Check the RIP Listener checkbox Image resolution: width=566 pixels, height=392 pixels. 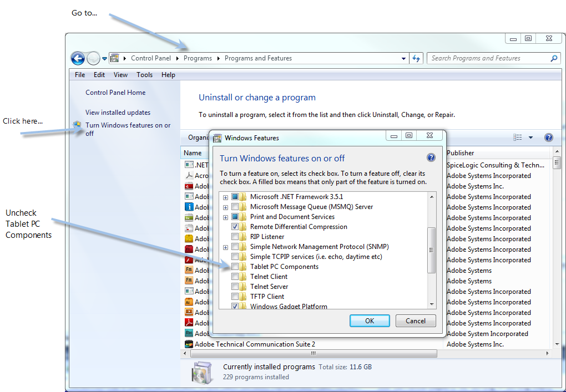[x=235, y=237]
